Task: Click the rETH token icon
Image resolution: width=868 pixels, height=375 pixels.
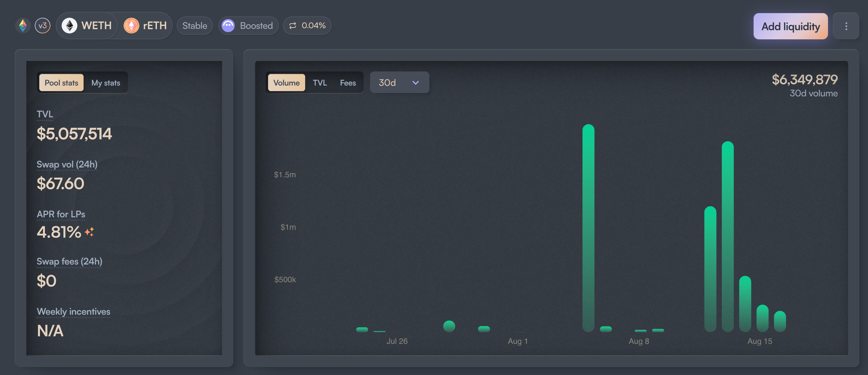Action: click(x=131, y=26)
